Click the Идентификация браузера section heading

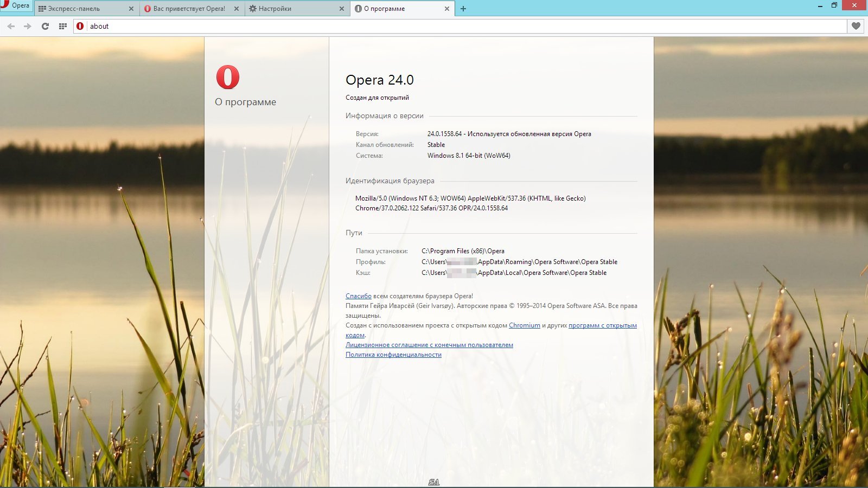[390, 181]
